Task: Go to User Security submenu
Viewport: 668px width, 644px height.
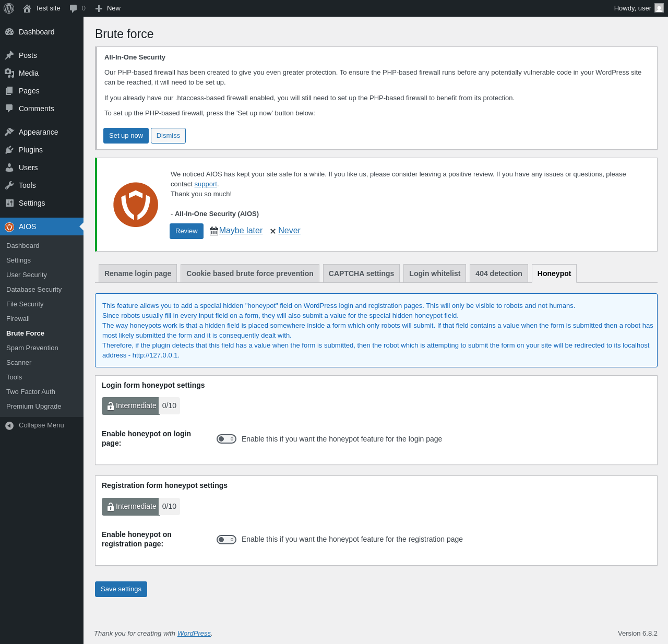Action: pos(42,275)
